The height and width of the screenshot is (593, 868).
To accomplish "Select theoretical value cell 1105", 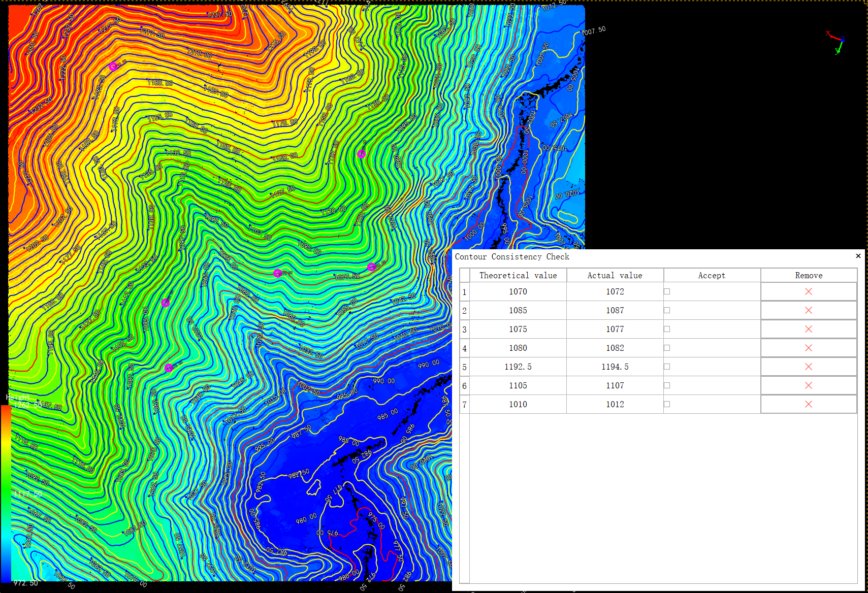I will pyautogui.click(x=518, y=385).
